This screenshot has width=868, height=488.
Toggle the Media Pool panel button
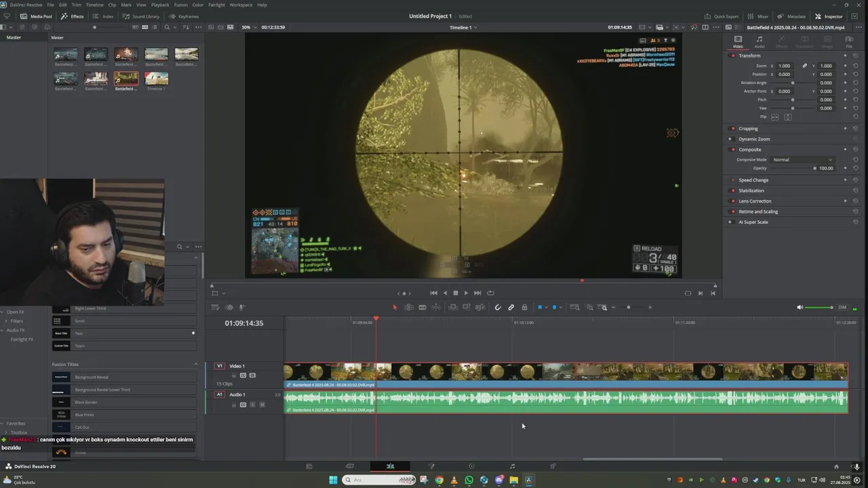(36, 16)
